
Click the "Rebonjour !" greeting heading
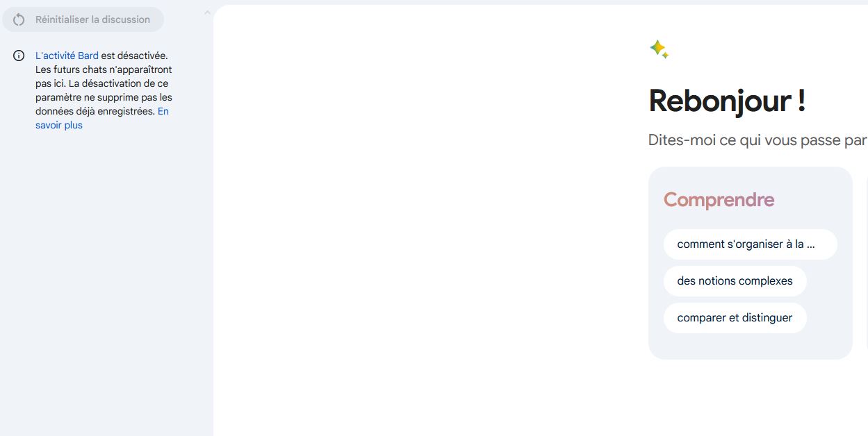(x=727, y=101)
